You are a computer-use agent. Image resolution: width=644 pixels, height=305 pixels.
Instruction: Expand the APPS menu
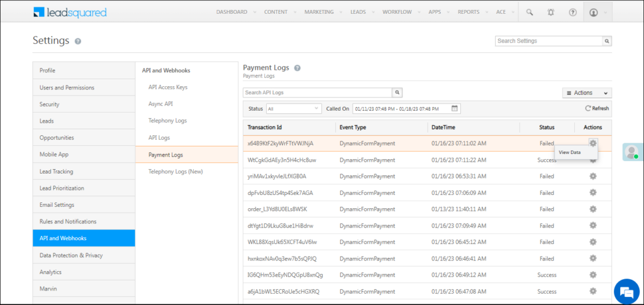coord(438,13)
